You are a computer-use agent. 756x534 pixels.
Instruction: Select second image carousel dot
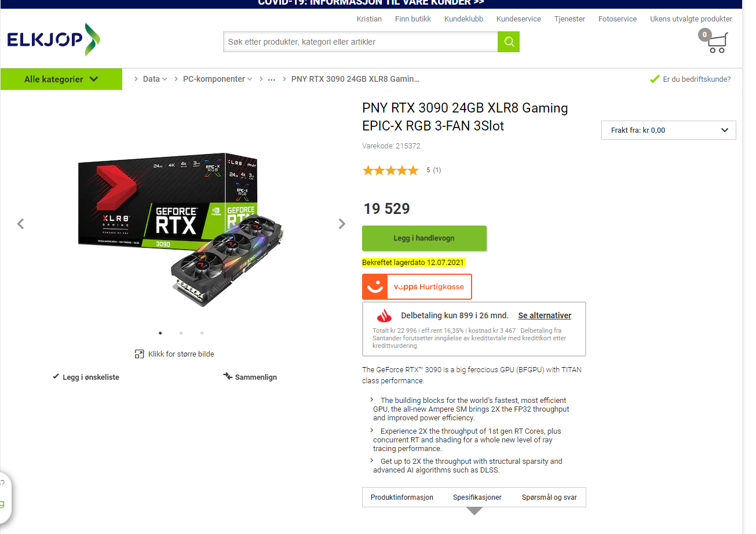181,333
